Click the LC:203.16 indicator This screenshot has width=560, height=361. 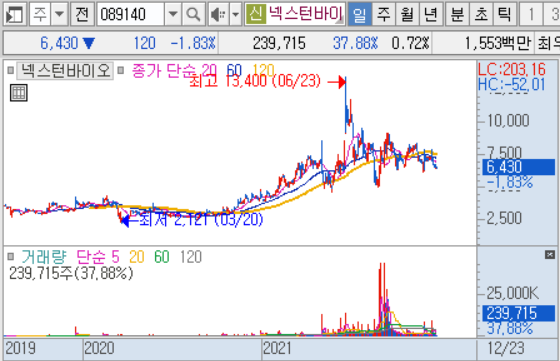(512, 69)
